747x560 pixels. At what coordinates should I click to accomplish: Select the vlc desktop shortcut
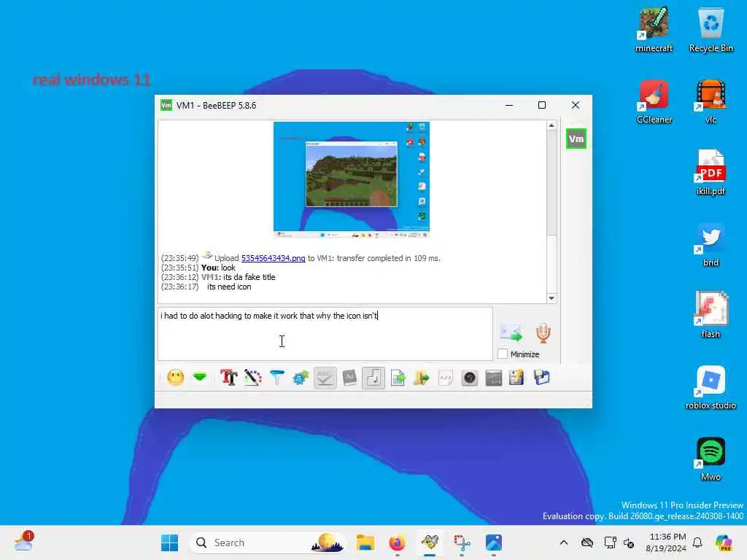pyautogui.click(x=711, y=101)
